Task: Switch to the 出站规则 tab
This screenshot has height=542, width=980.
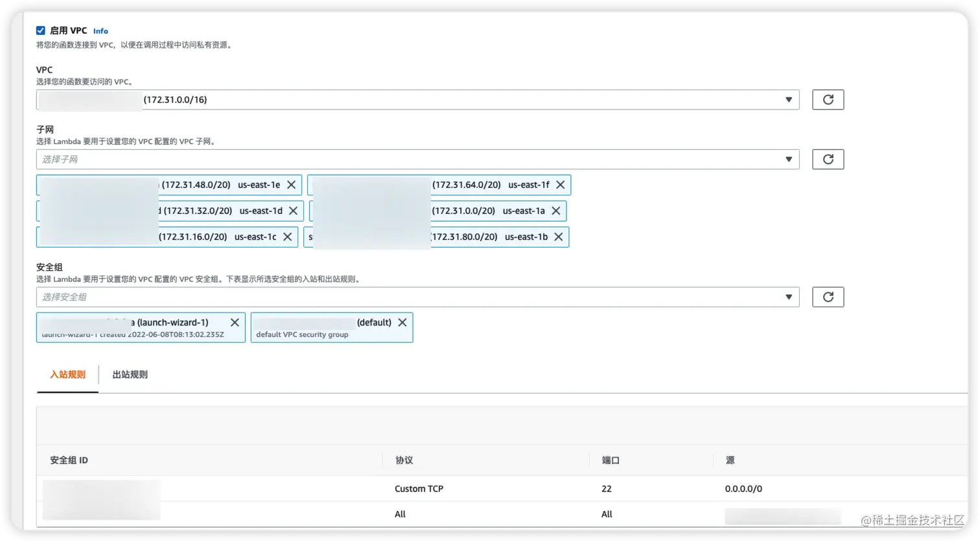Action: click(130, 375)
